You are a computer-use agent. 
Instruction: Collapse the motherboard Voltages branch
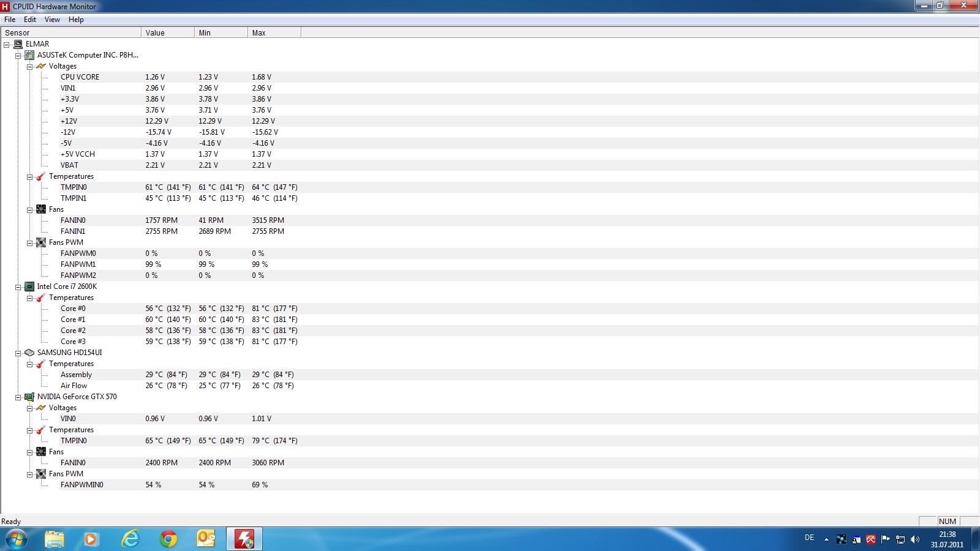pyautogui.click(x=29, y=66)
